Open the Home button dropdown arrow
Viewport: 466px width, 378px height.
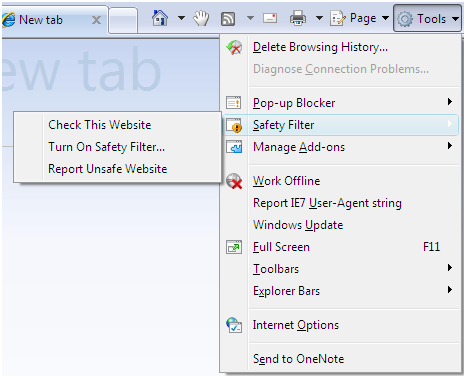click(181, 18)
